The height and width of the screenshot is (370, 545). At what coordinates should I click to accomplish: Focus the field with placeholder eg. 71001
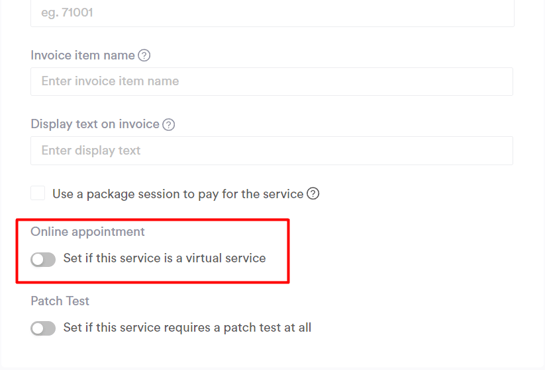tap(272, 13)
